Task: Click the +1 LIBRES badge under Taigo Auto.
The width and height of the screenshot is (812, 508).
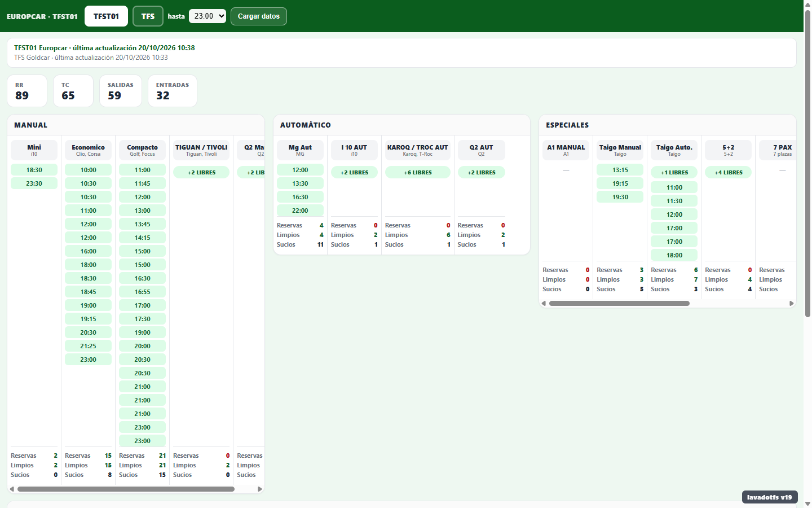Action: tap(674, 172)
